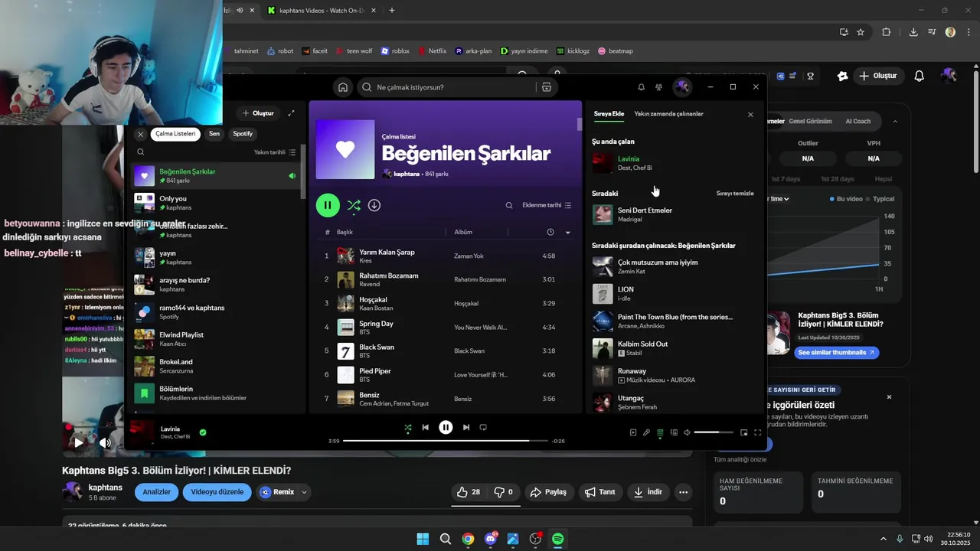Seek on the Spotify song progress bar
The image size is (980, 551).
[x=446, y=441]
